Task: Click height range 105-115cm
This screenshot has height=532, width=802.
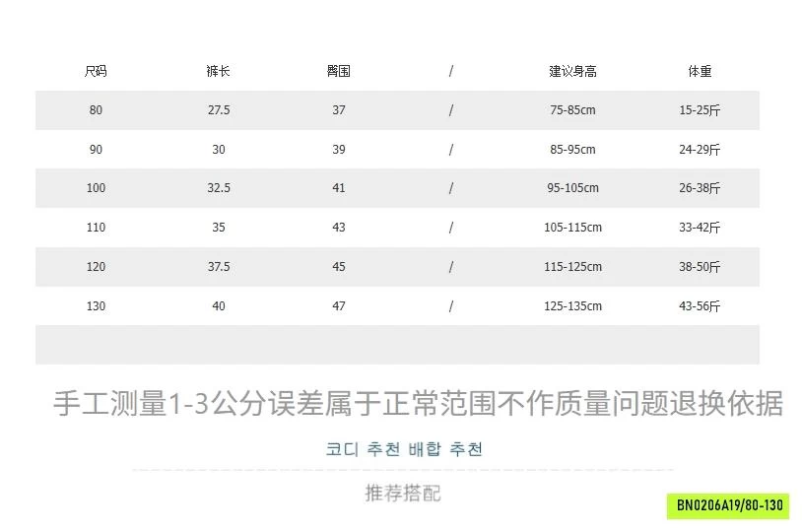Action: tap(572, 228)
